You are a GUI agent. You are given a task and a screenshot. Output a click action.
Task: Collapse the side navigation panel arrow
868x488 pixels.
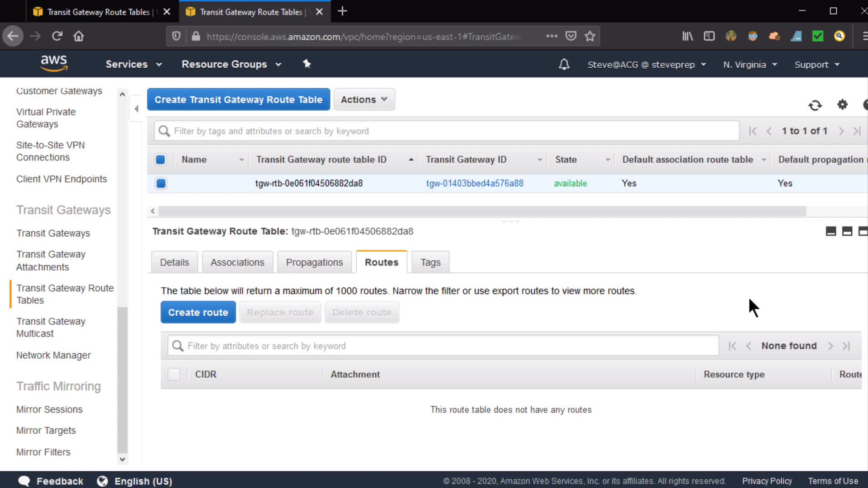coord(136,108)
